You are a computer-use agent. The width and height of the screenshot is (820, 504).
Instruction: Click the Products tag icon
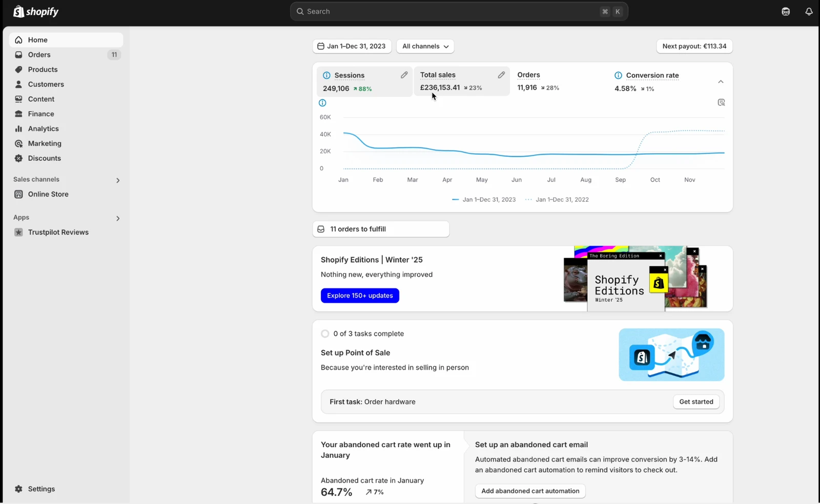19,70
